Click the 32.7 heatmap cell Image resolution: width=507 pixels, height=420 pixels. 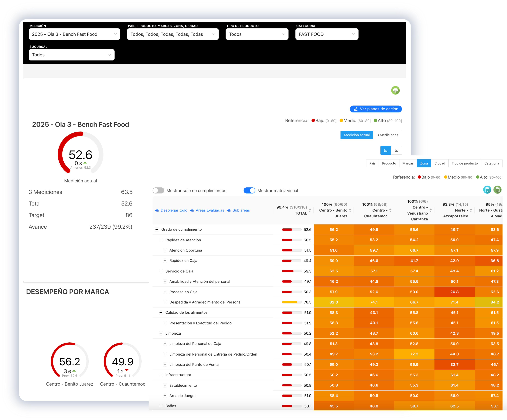click(x=454, y=364)
